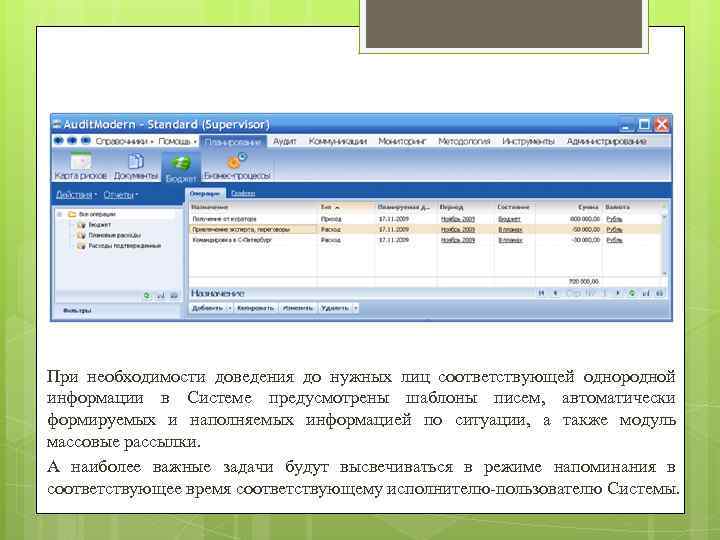Maximize the AuditModern window
The width and height of the screenshot is (720, 540).
644,124
